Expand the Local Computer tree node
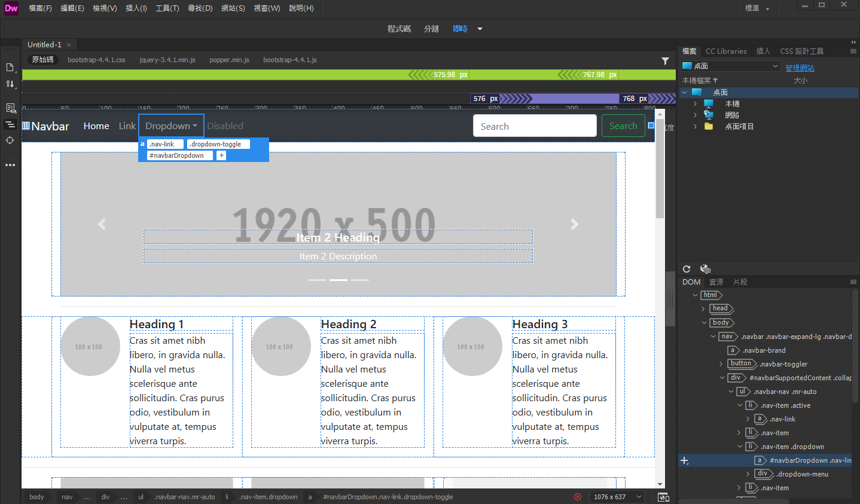860x504 pixels. pos(695,103)
